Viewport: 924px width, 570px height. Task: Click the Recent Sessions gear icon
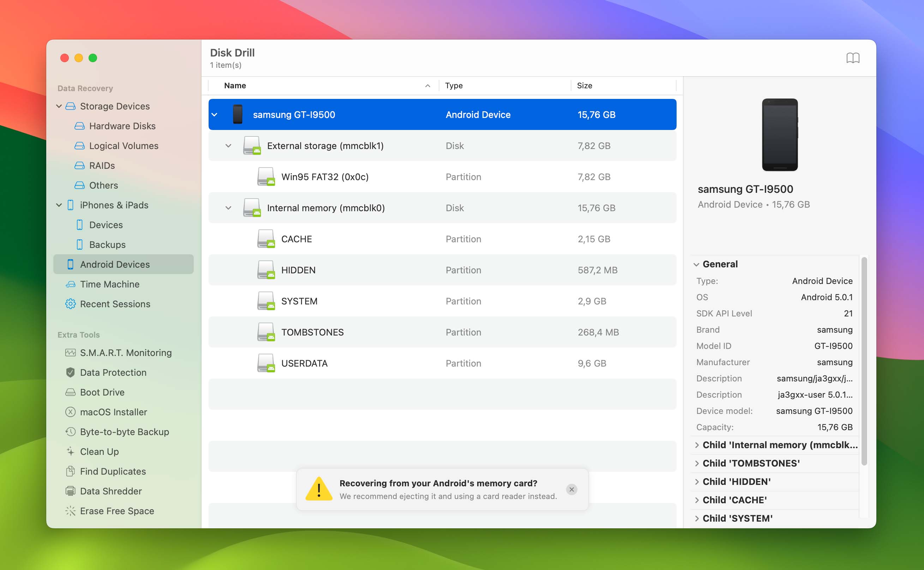coord(71,304)
